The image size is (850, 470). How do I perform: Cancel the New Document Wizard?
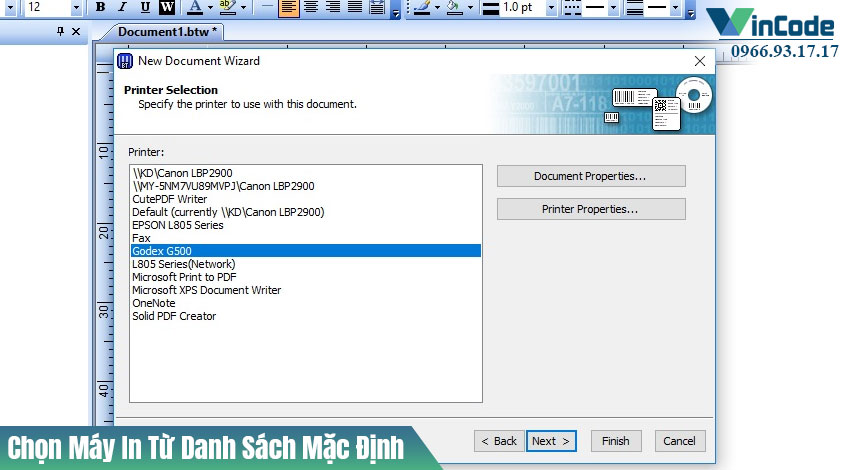pyautogui.click(x=680, y=441)
